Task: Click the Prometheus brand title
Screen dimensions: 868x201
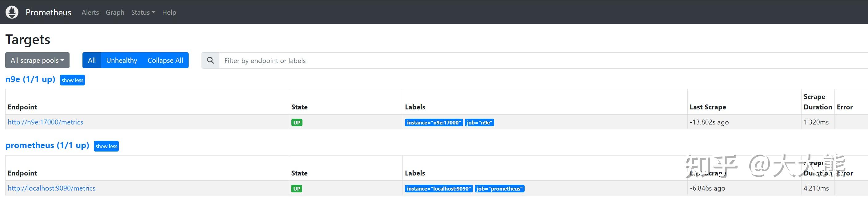Action: click(48, 13)
